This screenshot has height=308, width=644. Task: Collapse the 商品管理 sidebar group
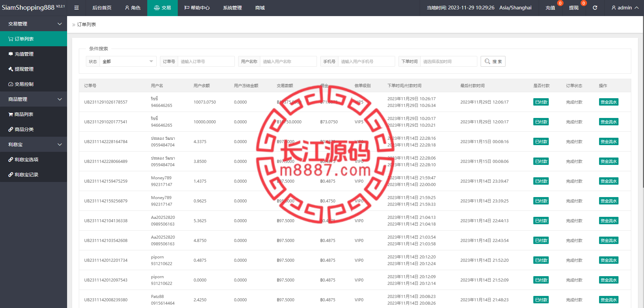coord(34,99)
